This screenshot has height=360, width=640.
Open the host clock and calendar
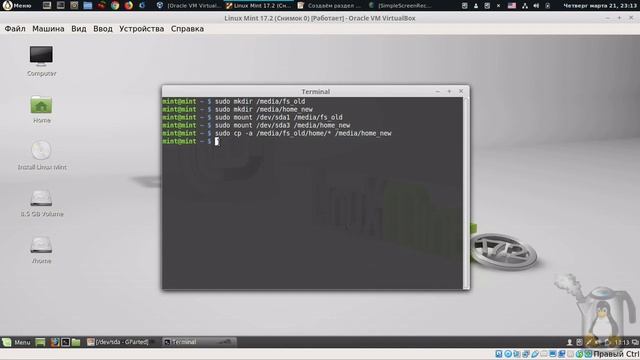(600, 6)
